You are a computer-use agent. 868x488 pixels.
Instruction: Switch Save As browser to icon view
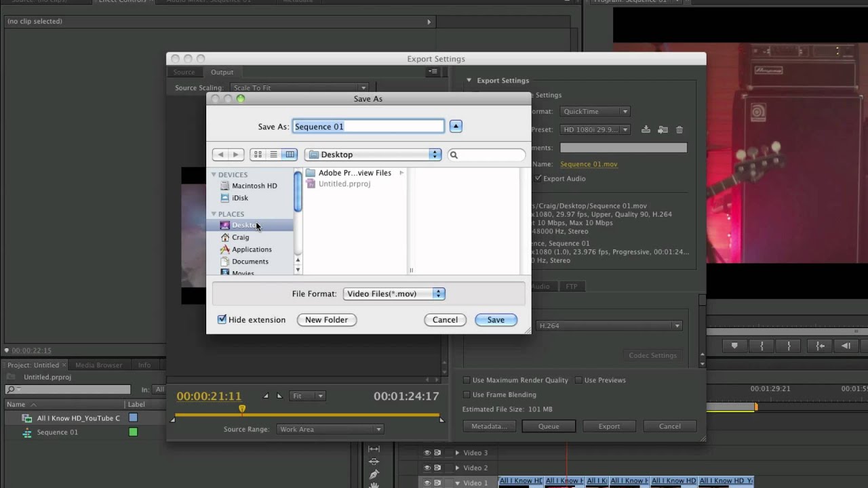pyautogui.click(x=258, y=155)
